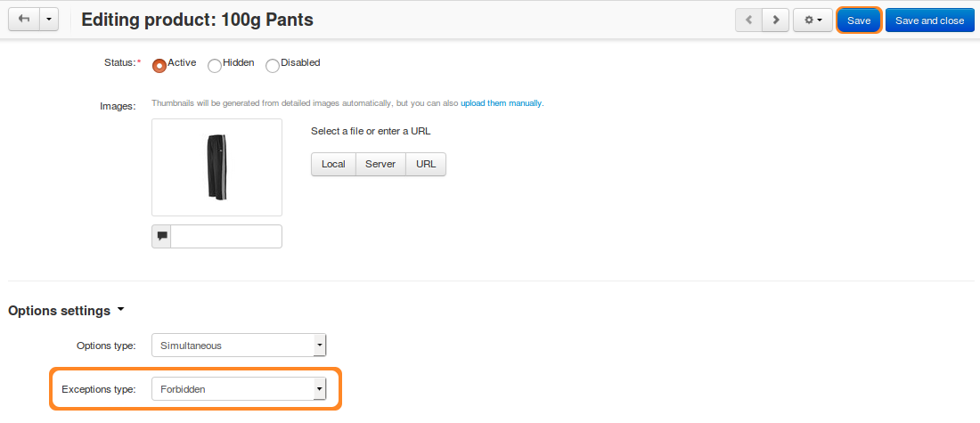Open the gear tools menu

coord(813,20)
